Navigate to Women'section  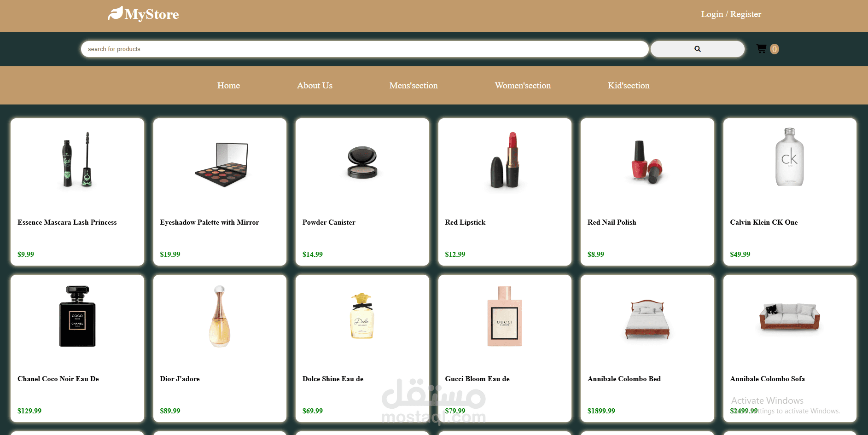523,86
